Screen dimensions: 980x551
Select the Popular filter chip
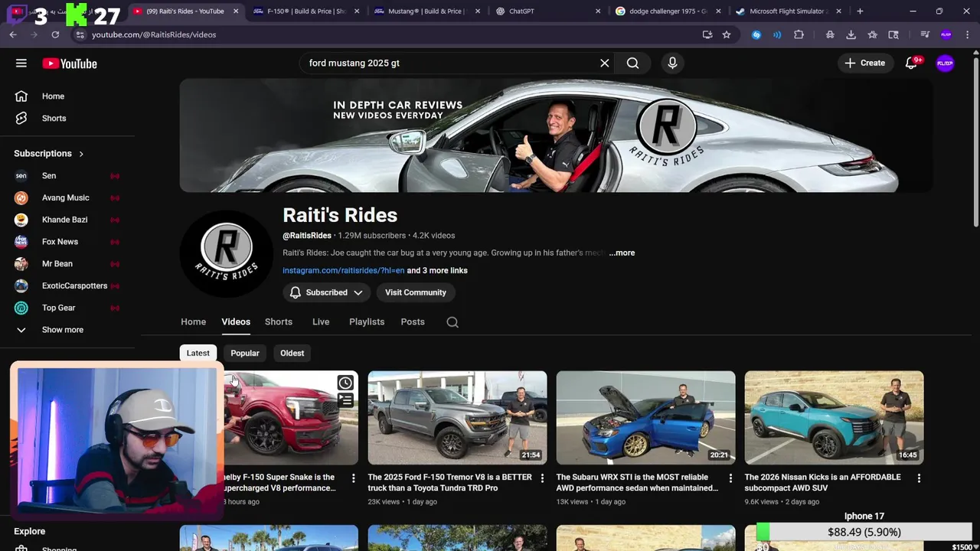pyautogui.click(x=245, y=353)
